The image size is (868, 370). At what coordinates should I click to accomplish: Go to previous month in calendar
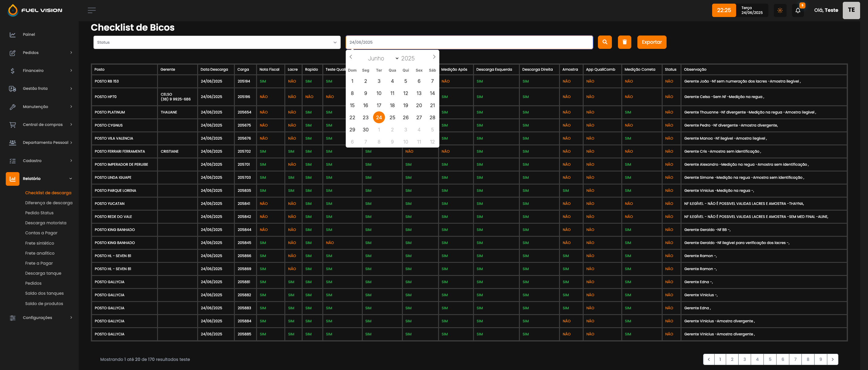point(351,57)
